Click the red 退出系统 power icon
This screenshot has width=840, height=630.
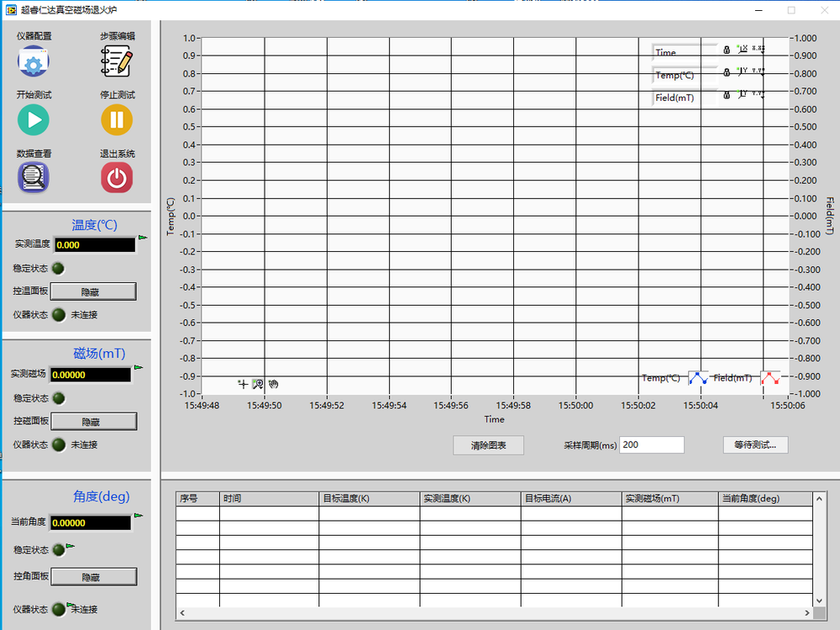pos(117,177)
